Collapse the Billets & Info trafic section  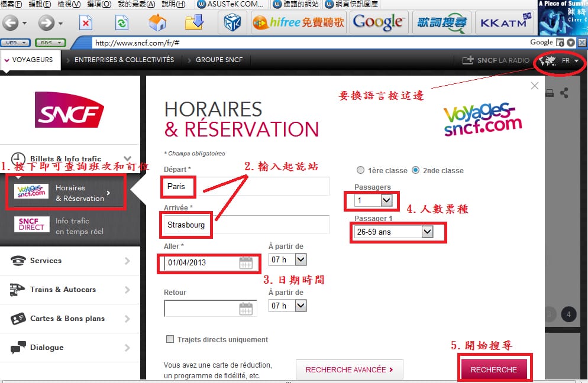pos(128,158)
